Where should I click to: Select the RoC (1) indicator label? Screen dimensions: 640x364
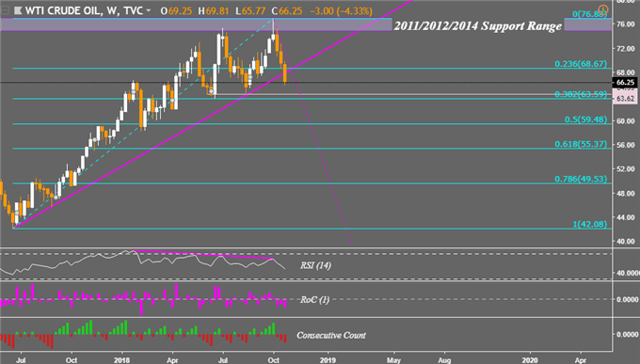[314, 300]
